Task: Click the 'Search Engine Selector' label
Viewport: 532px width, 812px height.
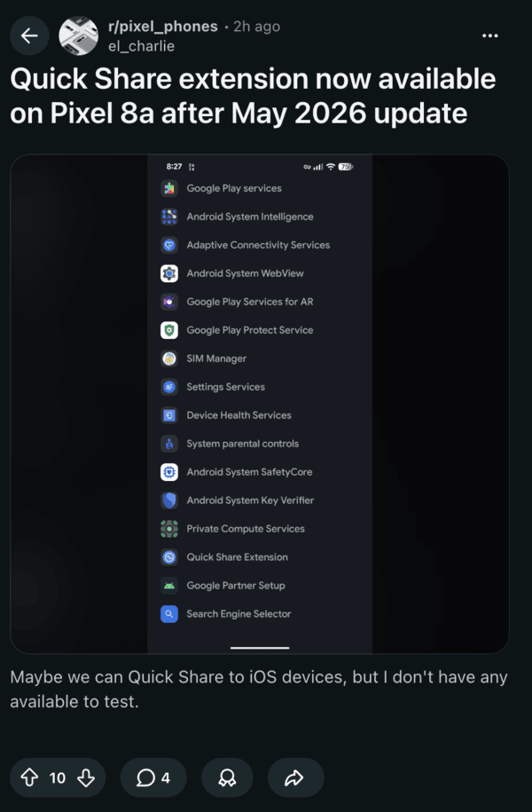Action: click(x=239, y=614)
